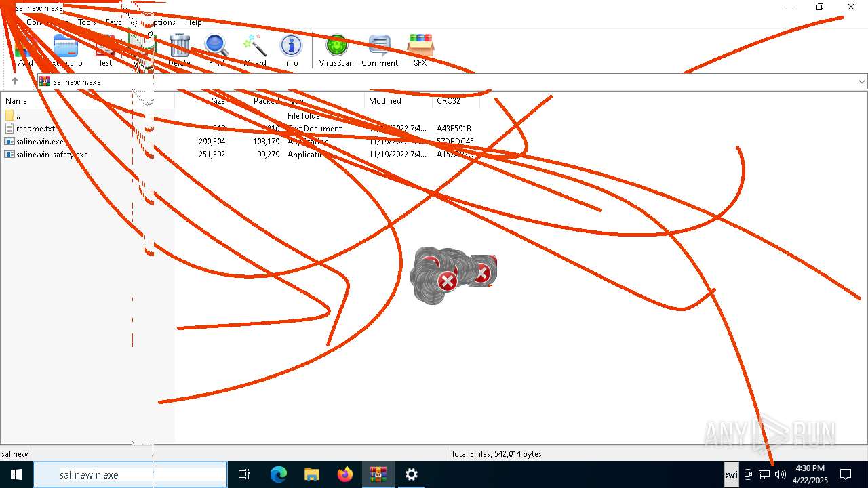Switch to WinRAR taskbar button
This screenshot has height=488, width=868.
point(378,474)
